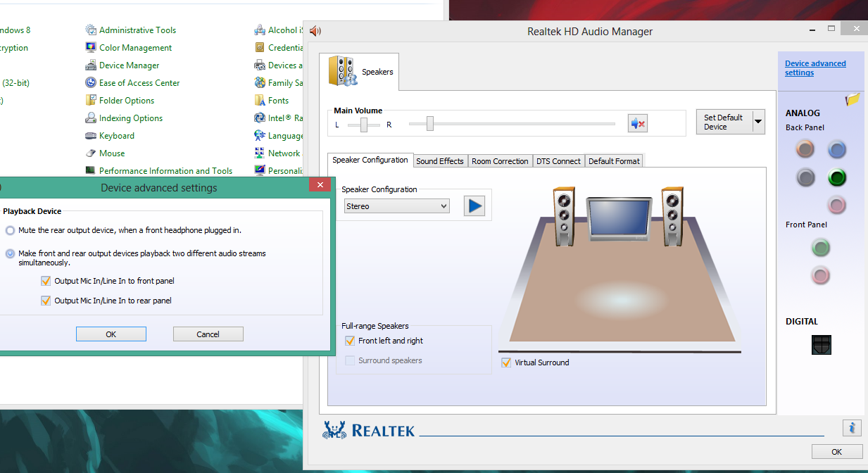Click the yellow folder connector settings icon
This screenshot has width=868, height=473.
853,99
